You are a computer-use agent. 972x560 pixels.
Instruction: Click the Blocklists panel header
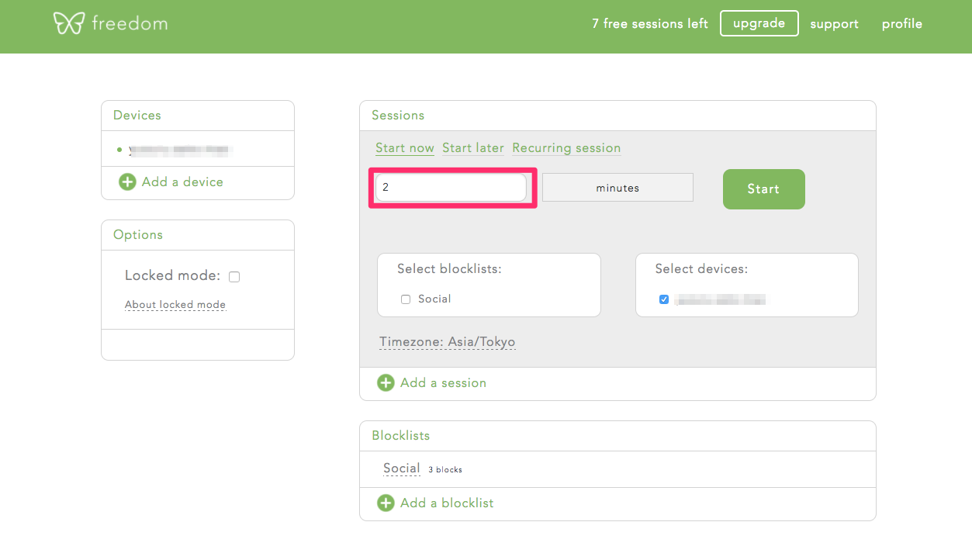pos(617,436)
